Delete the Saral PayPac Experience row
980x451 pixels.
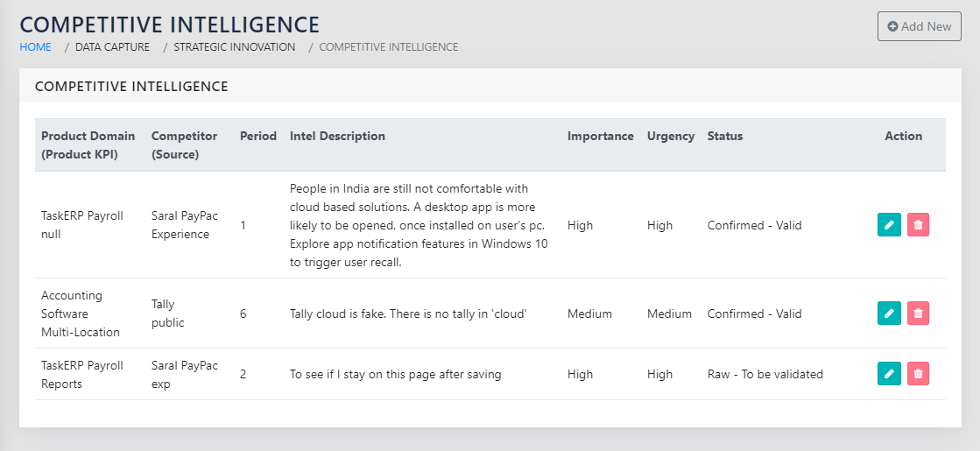click(918, 225)
